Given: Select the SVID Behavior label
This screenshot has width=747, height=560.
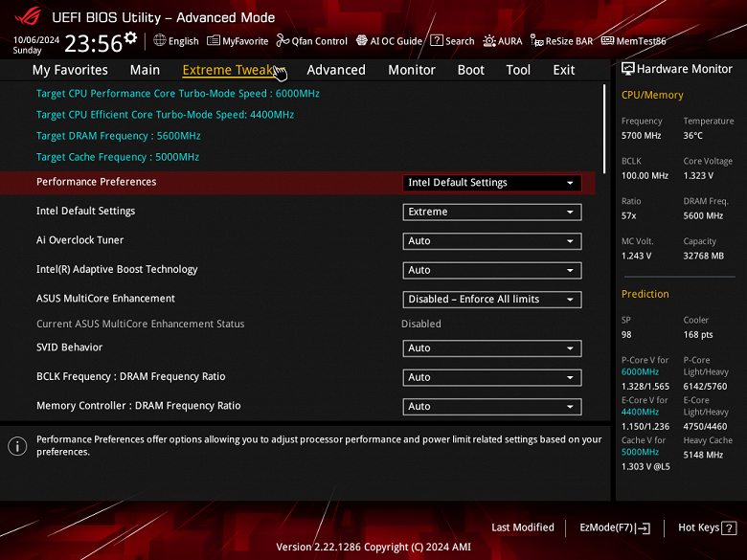Looking at the screenshot, I should pyautogui.click(x=70, y=347).
